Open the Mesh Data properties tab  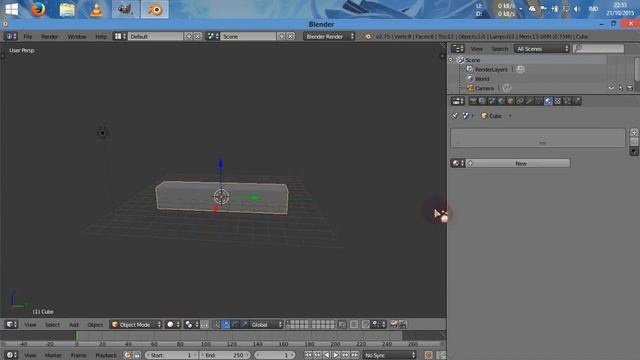(538, 101)
